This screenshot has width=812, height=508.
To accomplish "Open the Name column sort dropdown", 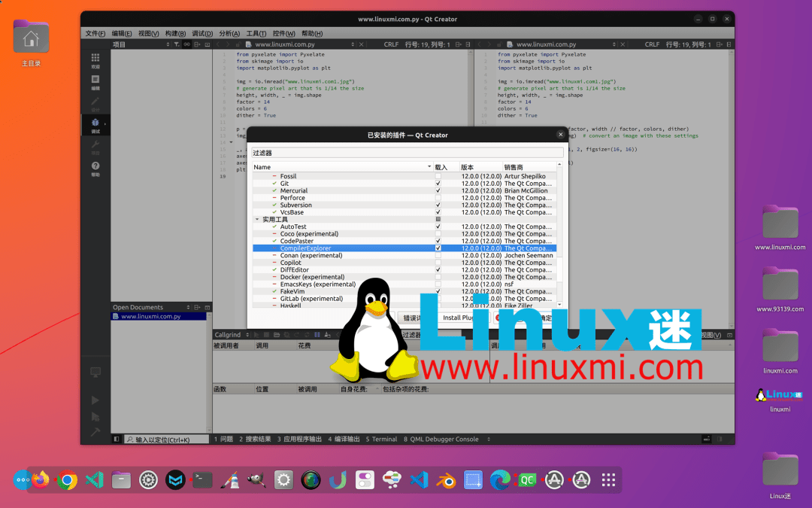I will 429,166.
